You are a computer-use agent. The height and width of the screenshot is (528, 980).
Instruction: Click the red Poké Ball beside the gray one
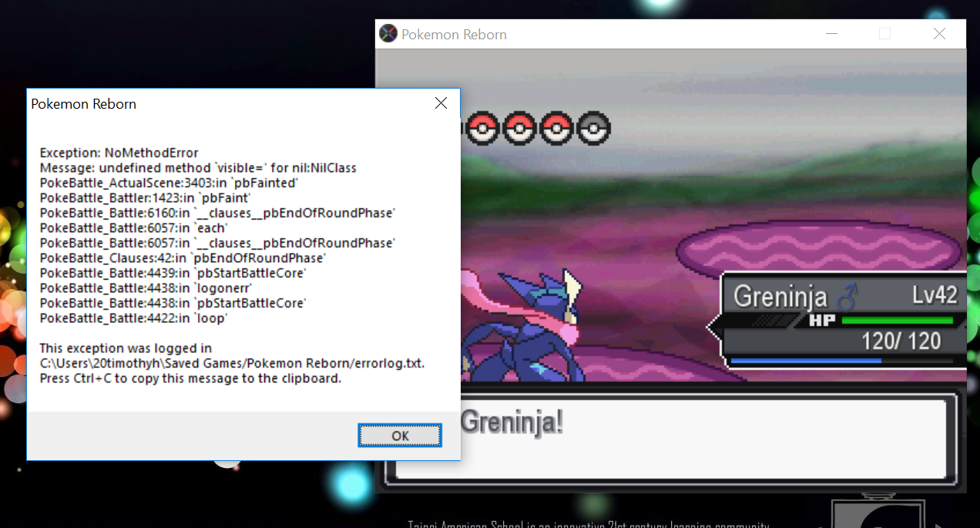pyautogui.click(x=557, y=129)
